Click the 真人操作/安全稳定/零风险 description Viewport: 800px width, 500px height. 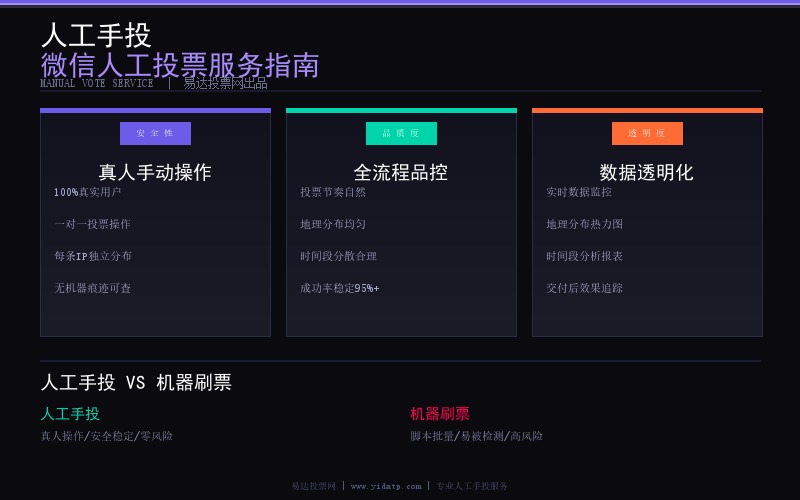(x=107, y=436)
